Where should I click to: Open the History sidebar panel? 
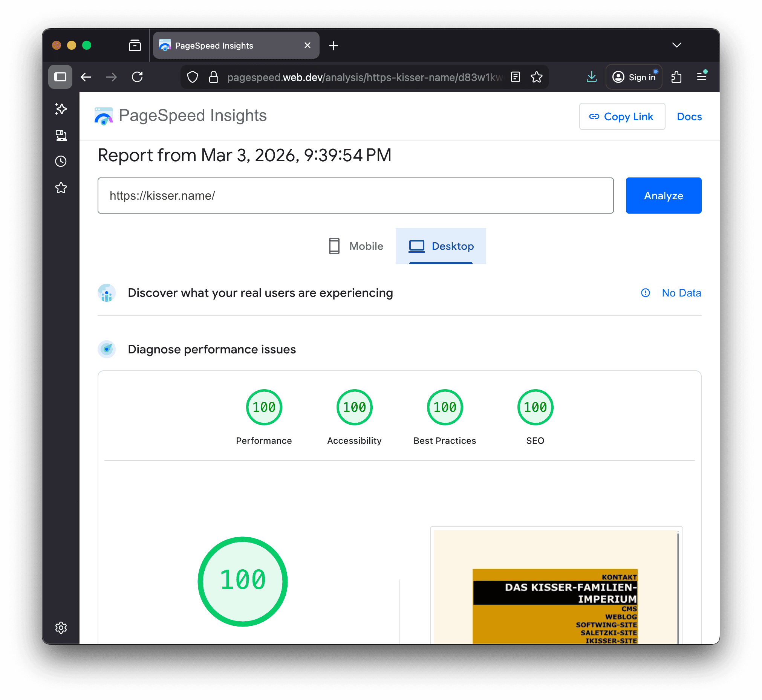click(x=61, y=161)
